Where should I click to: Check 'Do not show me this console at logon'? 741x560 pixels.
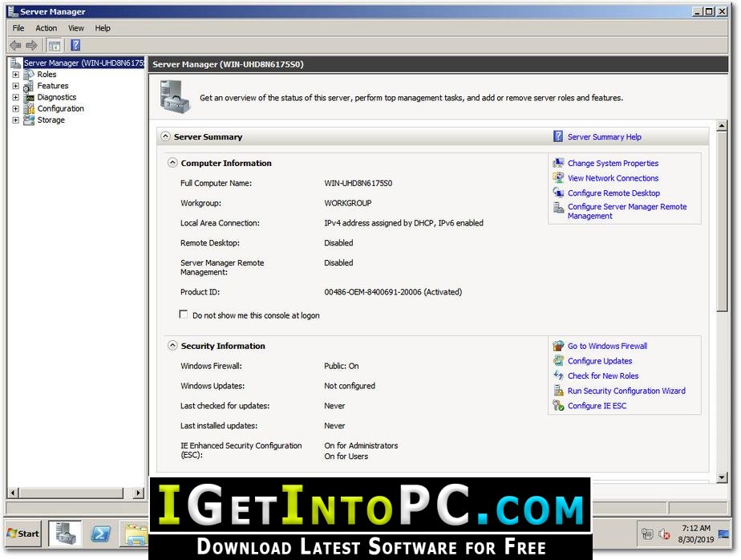click(x=184, y=314)
